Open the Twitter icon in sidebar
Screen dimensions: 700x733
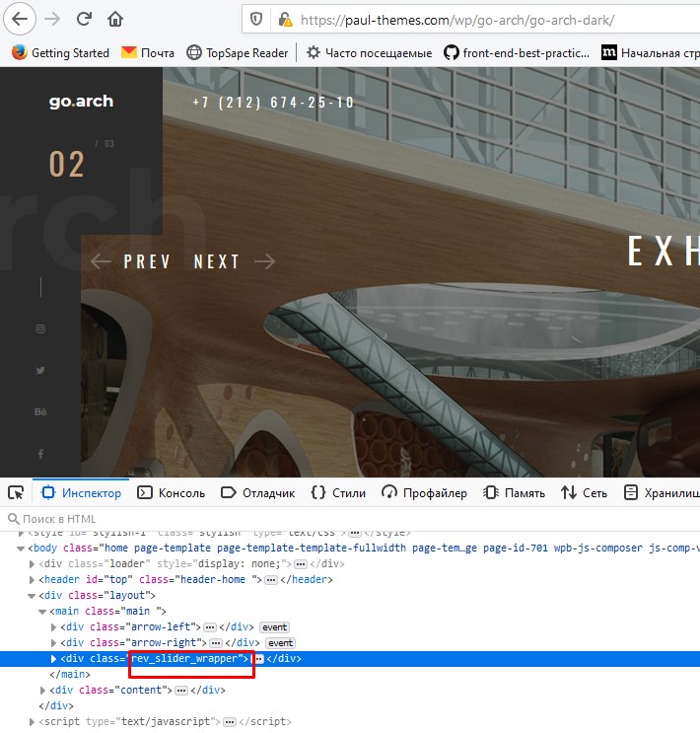[40, 370]
